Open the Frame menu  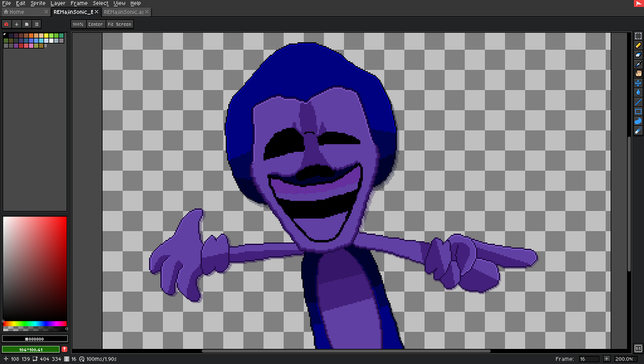tap(79, 4)
